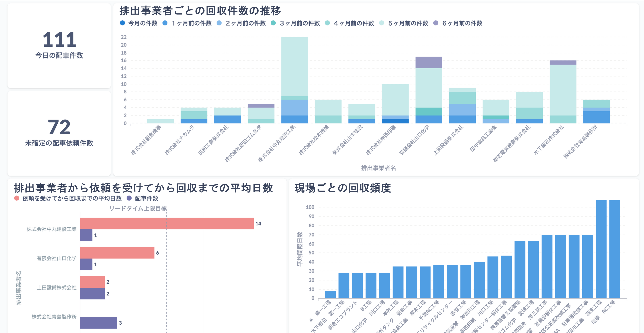Click the RC工場 bar in the frequency chart
The width and height of the screenshot is (644, 333).
tap(614, 249)
